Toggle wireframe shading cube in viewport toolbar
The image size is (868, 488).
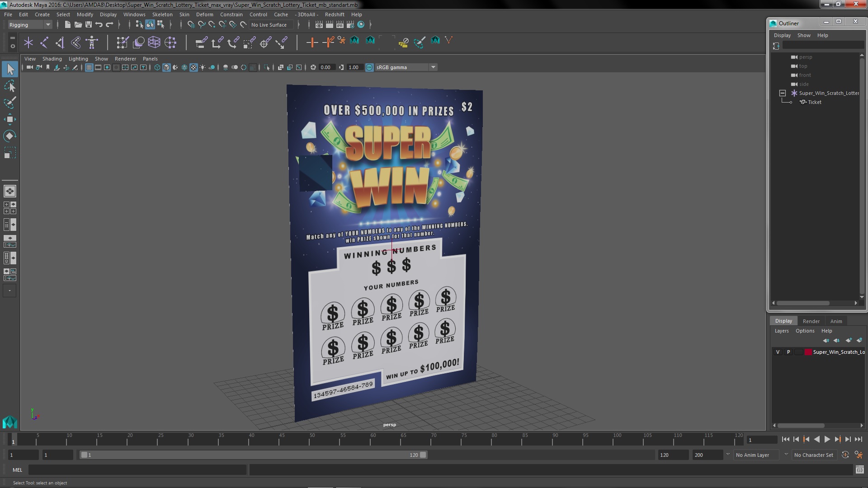(x=157, y=67)
